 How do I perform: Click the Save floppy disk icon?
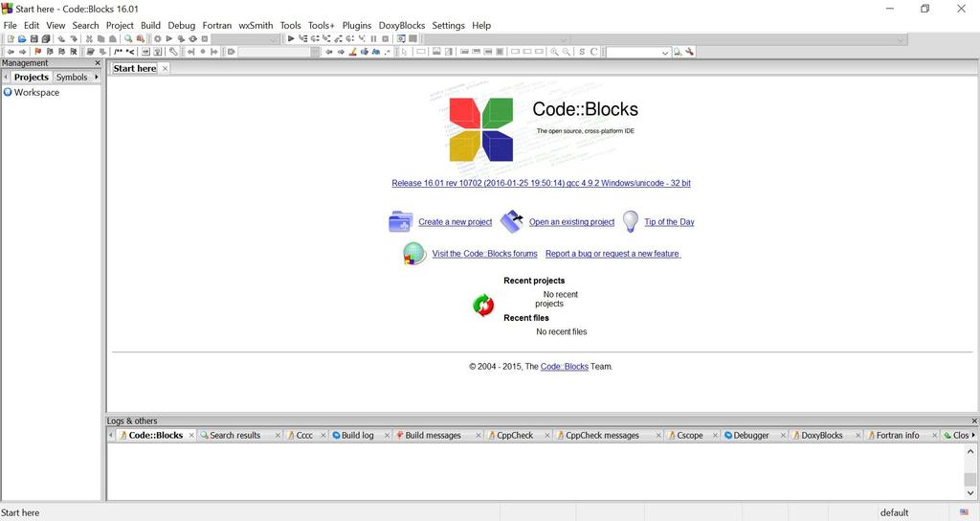click(33, 38)
